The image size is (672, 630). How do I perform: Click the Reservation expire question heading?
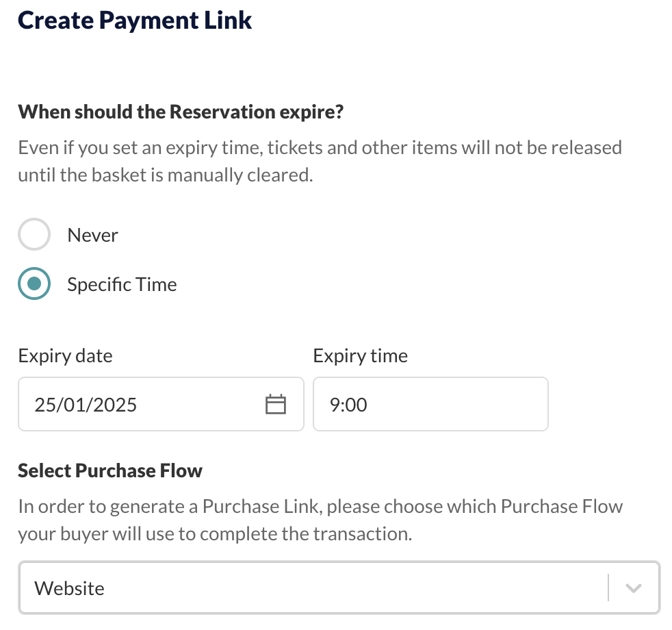tap(181, 112)
